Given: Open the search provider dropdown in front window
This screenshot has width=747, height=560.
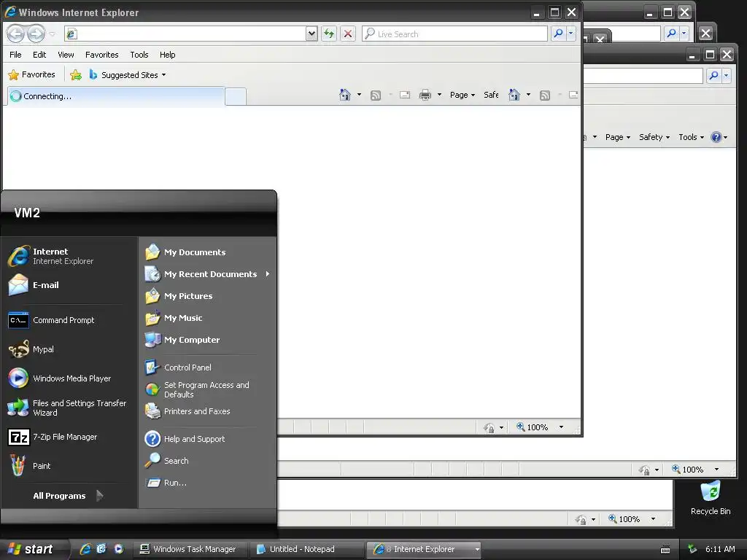Looking at the screenshot, I should point(570,34).
